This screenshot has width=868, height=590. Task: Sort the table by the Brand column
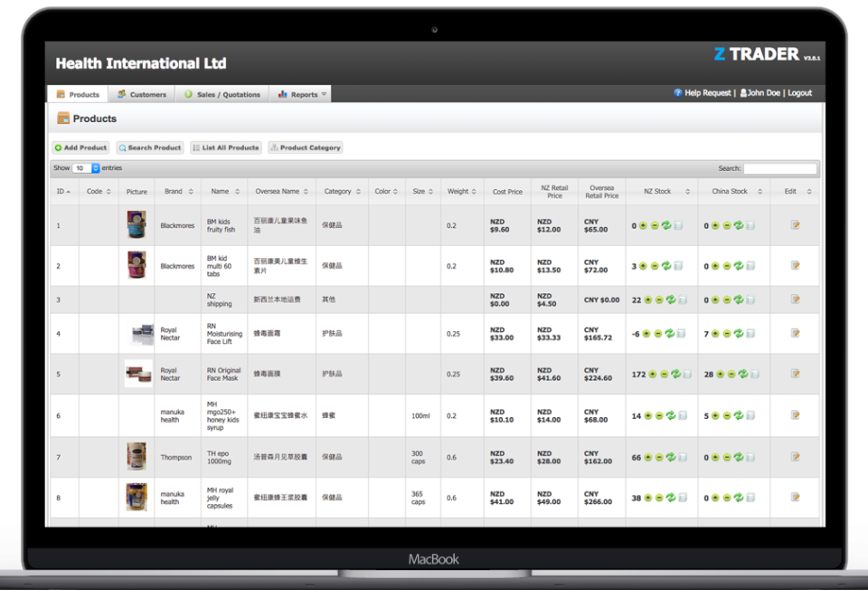pos(177,192)
